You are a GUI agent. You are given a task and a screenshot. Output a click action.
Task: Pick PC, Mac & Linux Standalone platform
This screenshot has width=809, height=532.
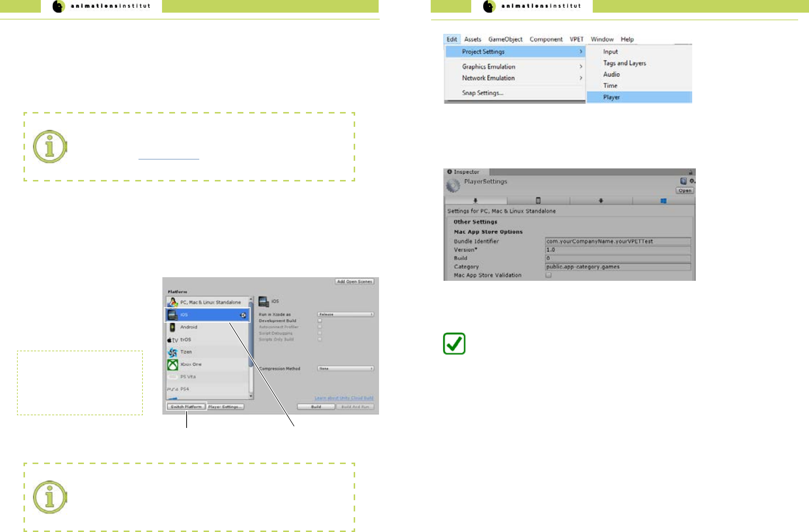[x=210, y=302]
